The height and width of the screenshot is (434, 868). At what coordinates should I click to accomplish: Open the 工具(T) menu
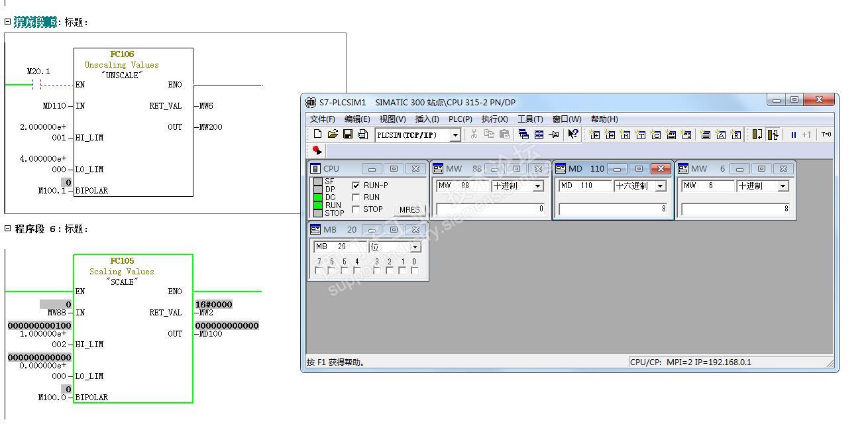tap(530, 119)
